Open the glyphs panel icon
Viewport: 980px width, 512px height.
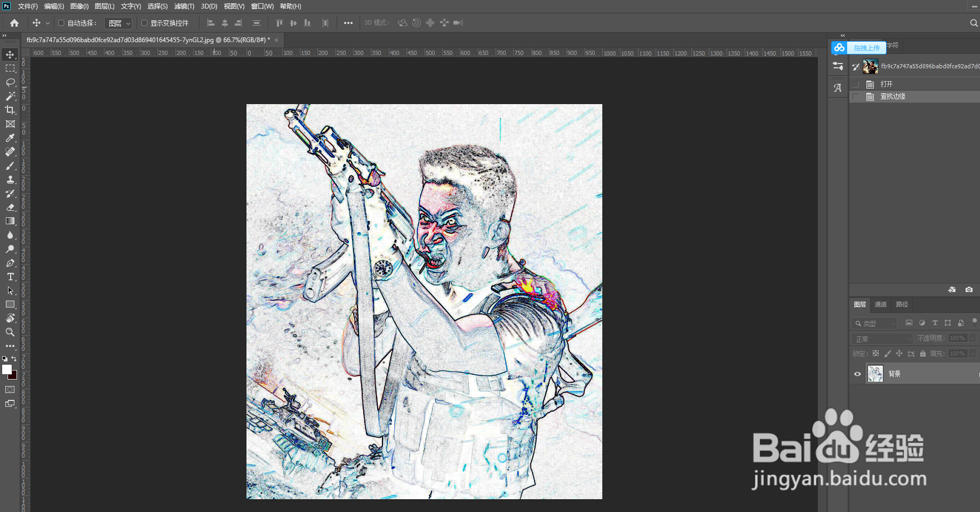tap(838, 88)
